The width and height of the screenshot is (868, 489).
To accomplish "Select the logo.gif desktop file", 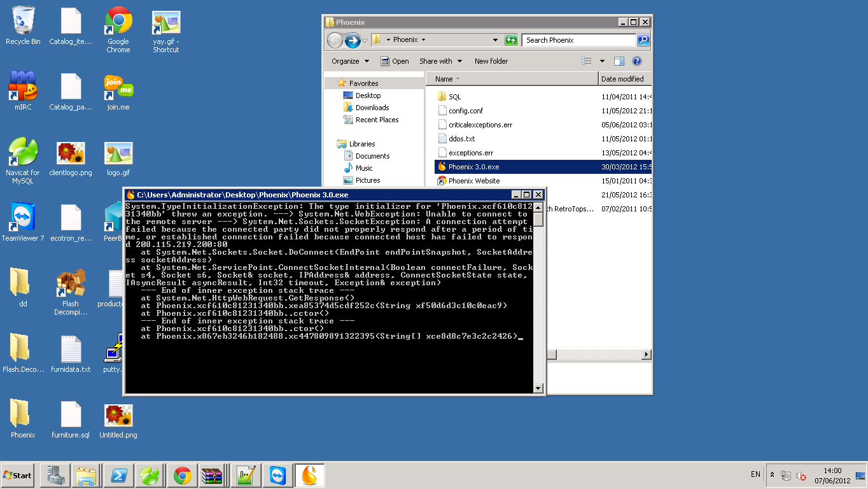I will [x=118, y=157].
